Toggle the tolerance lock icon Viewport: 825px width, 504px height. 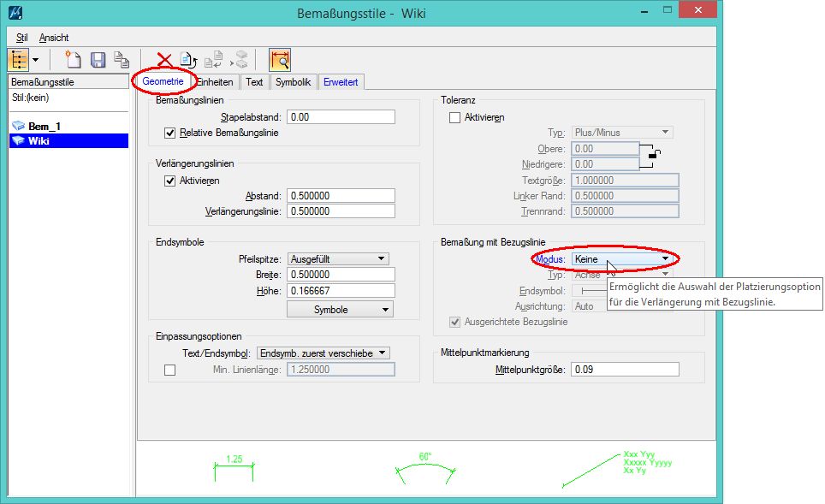pyautogui.click(x=654, y=154)
